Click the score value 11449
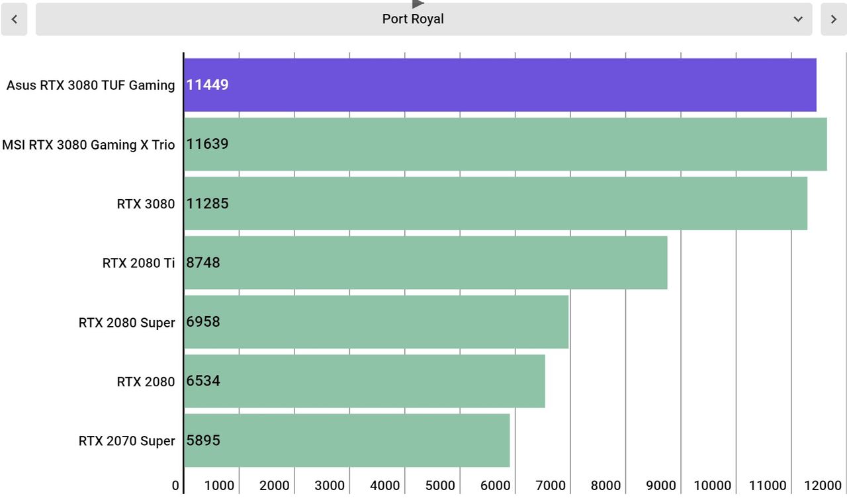 point(208,85)
